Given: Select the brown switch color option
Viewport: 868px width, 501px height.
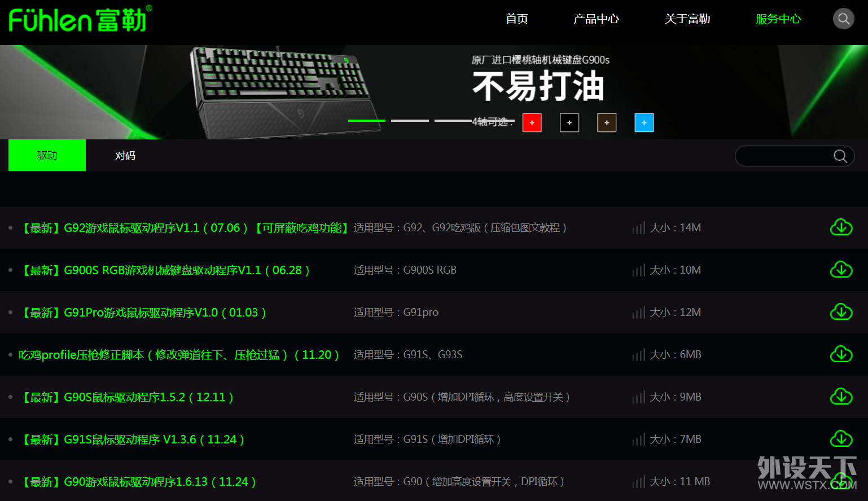Looking at the screenshot, I should [x=607, y=122].
